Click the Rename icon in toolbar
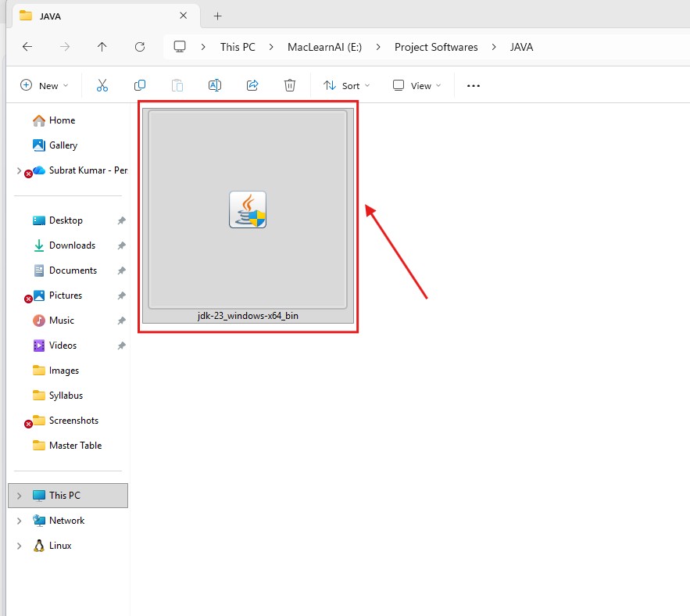 point(214,86)
